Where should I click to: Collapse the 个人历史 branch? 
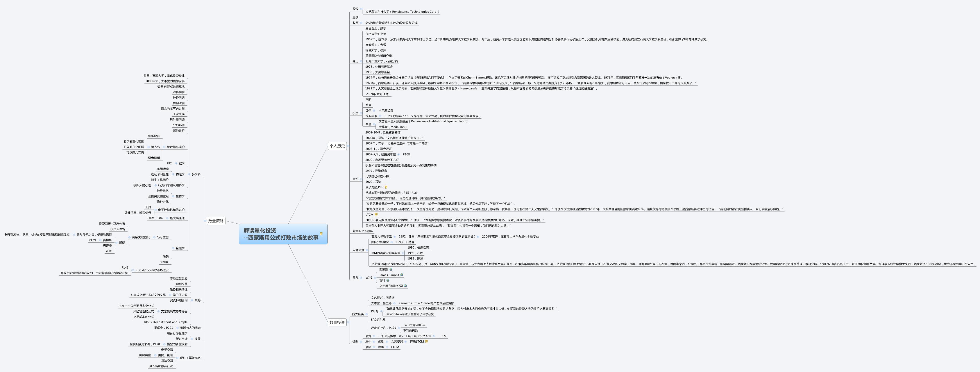point(348,146)
